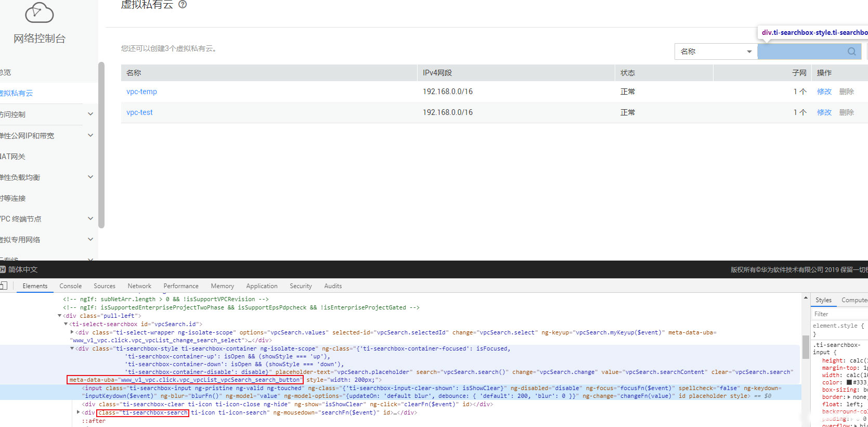Open the vpc-test link
868x427 pixels.
pyautogui.click(x=139, y=112)
